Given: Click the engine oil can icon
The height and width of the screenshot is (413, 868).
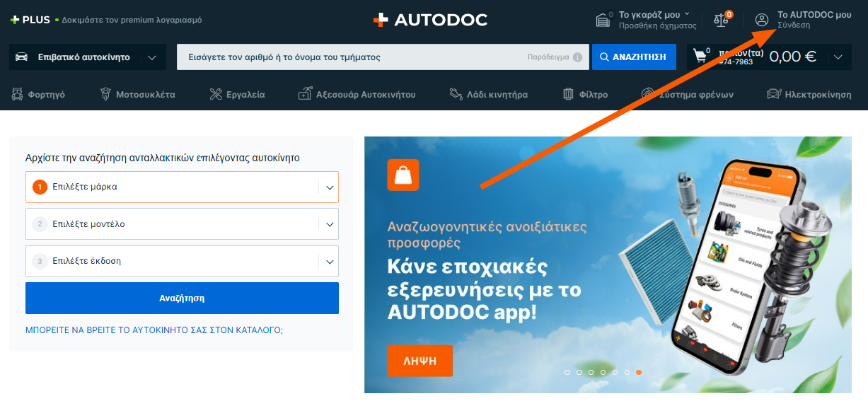Looking at the screenshot, I should (x=456, y=94).
